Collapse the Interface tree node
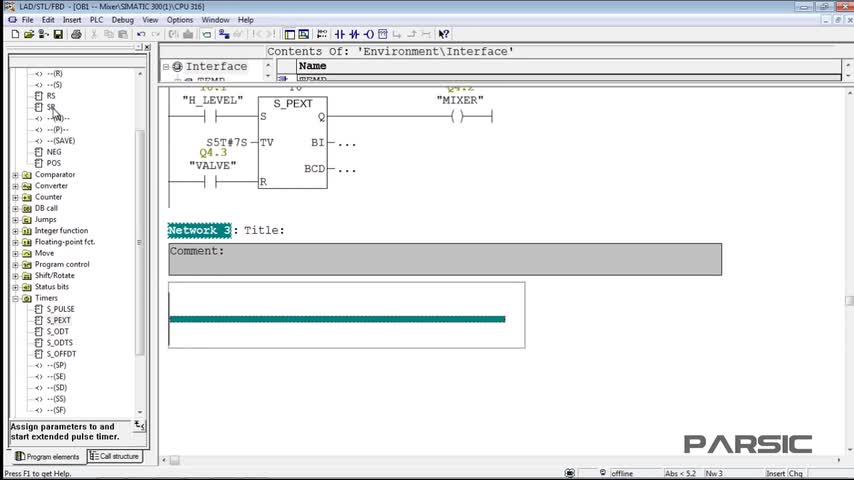The width and height of the screenshot is (854, 480). 166,66
